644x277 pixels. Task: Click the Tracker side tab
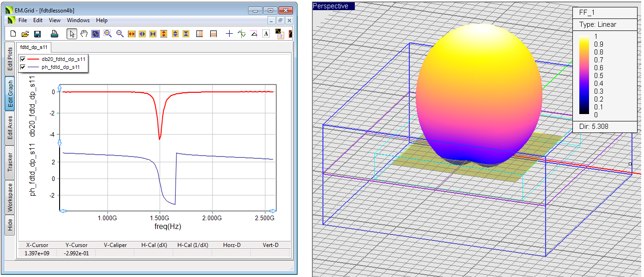(x=10, y=162)
